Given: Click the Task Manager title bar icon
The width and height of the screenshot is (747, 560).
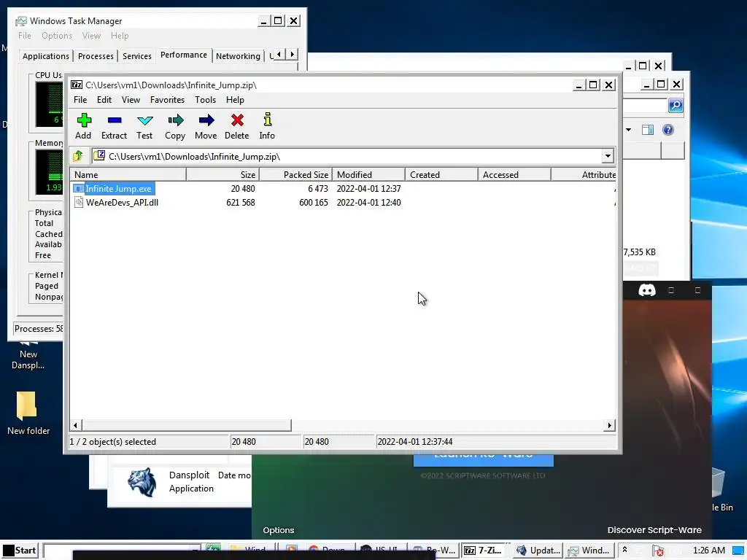Looking at the screenshot, I should [21, 21].
